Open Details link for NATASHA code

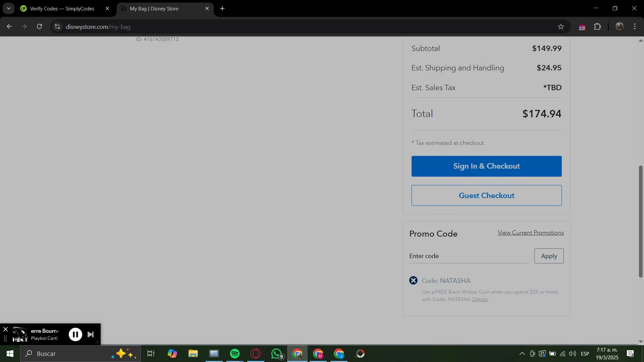point(480,299)
